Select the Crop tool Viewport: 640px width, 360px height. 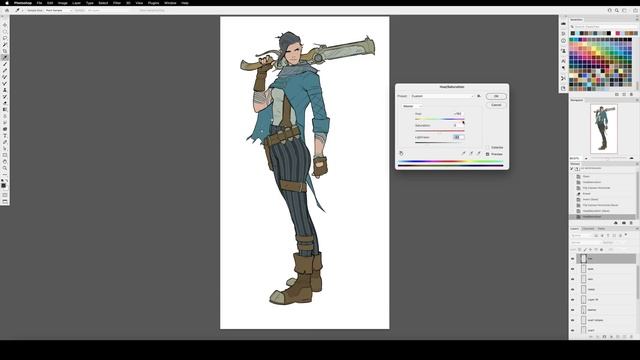pyautogui.click(x=5, y=51)
